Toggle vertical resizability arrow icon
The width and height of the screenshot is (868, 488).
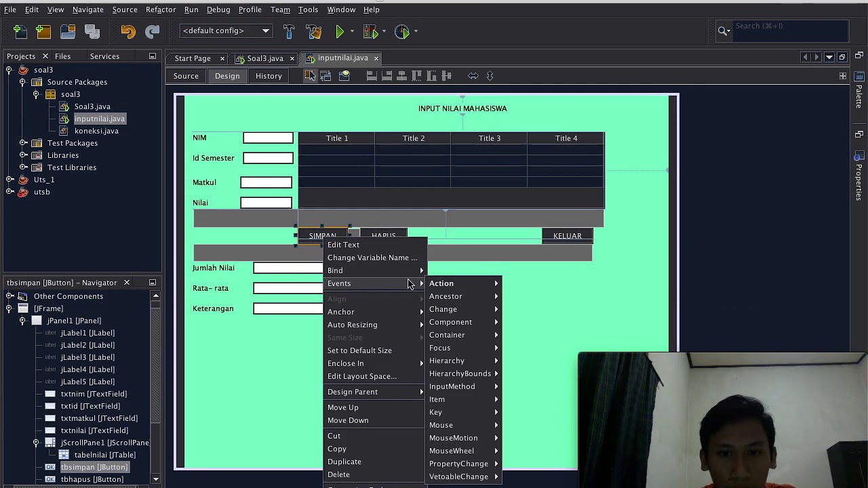pyautogui.click(x=490, y=76)
